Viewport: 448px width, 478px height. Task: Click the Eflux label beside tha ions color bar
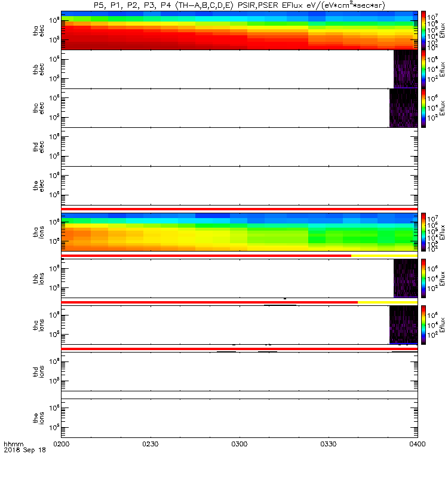coord(442,232)
